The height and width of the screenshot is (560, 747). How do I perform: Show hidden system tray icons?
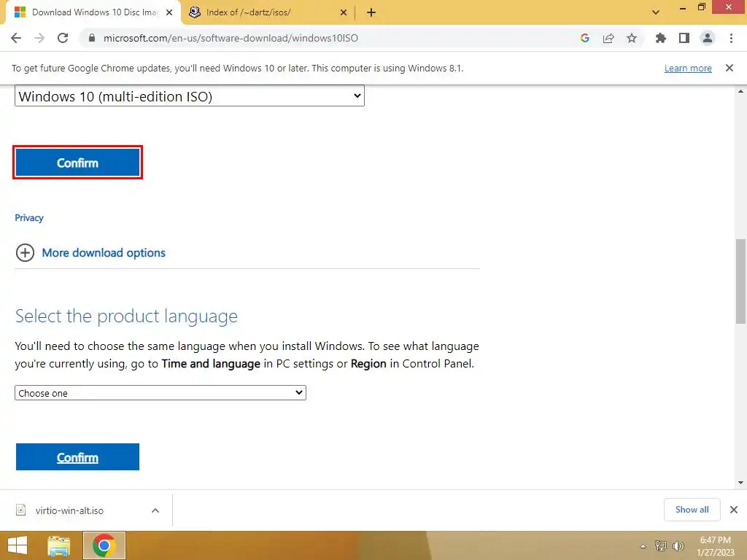pyautogui.click(x=643, y=546)
